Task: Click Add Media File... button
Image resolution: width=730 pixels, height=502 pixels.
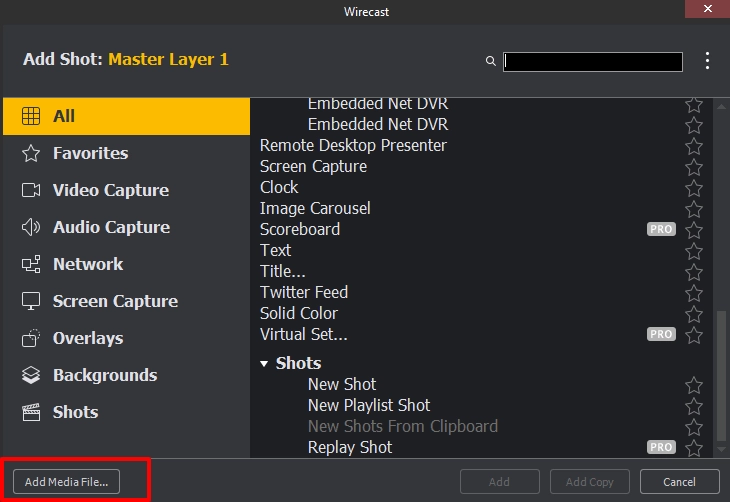Action: (66, 482)
